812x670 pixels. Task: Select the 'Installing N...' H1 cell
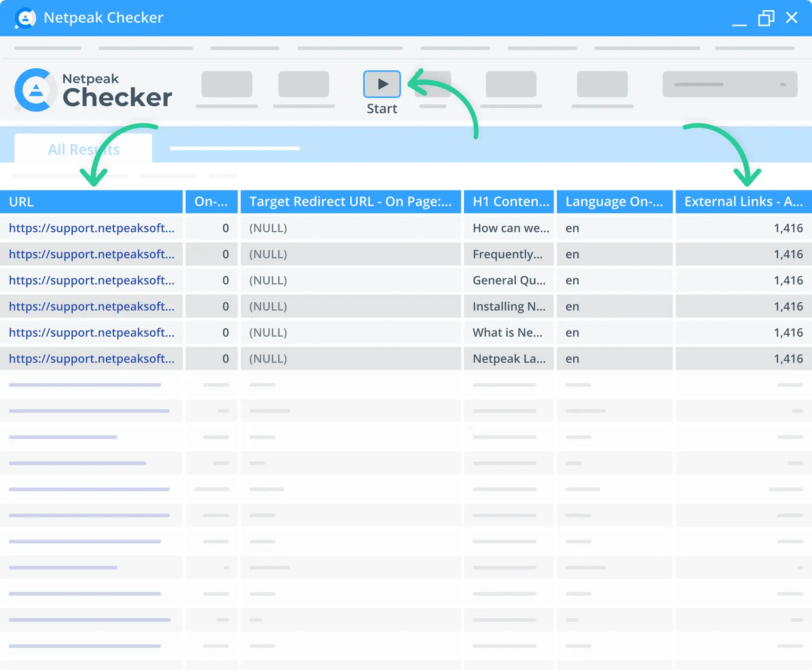(x=509, y=306)
